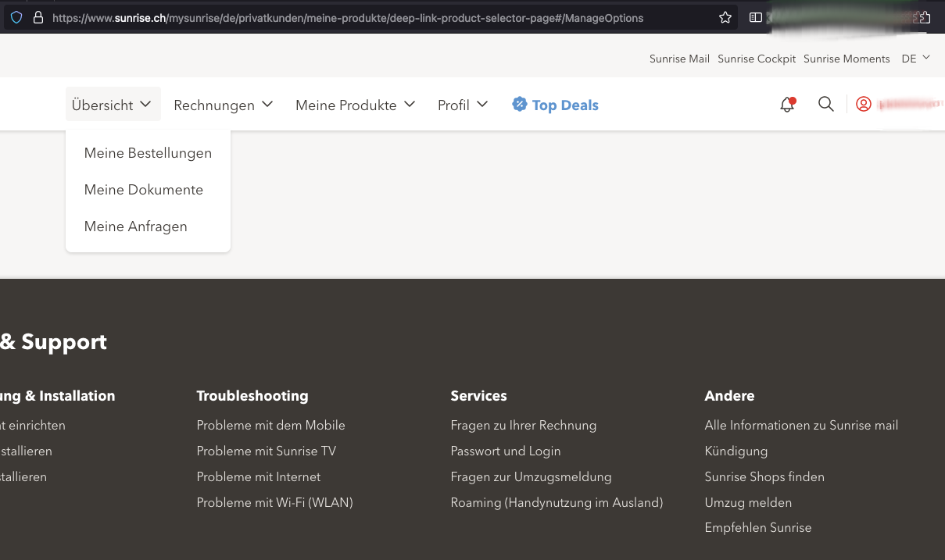Bookmark this page using the star icon
Viewport: 945px width, 560px height.
point(725,16)
